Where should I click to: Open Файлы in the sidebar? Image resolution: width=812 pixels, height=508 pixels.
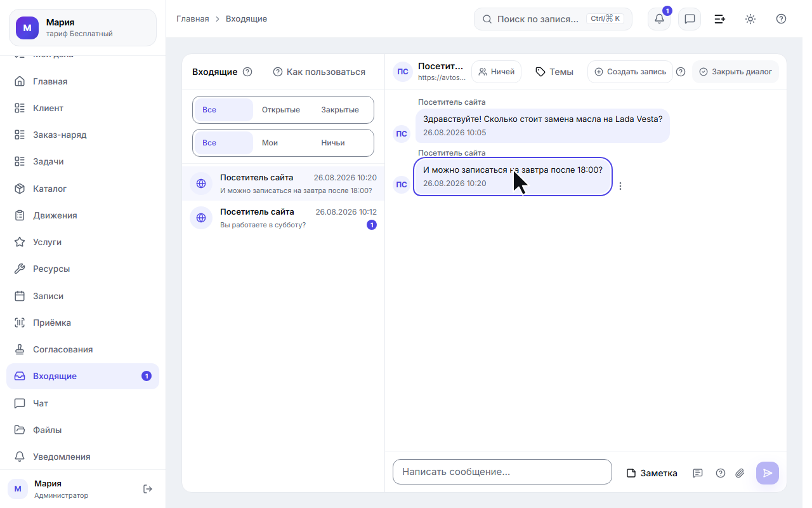(82, 430)
